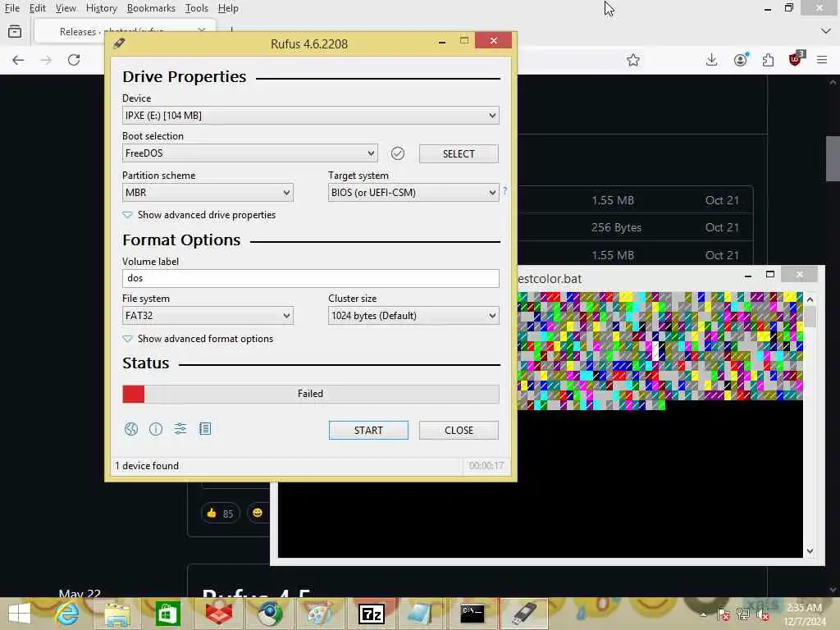840x630 pixels.
Task: Click the Failed status progress bar
Action: 311,394
